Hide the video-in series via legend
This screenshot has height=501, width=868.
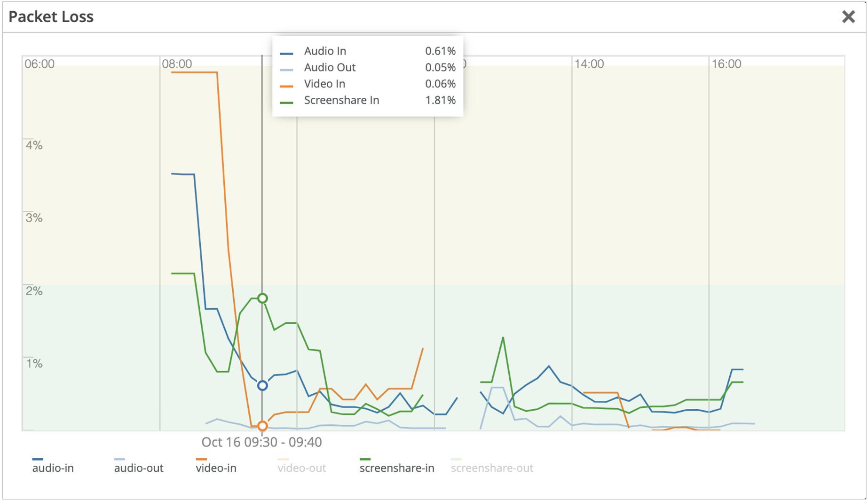click(216, 468)
